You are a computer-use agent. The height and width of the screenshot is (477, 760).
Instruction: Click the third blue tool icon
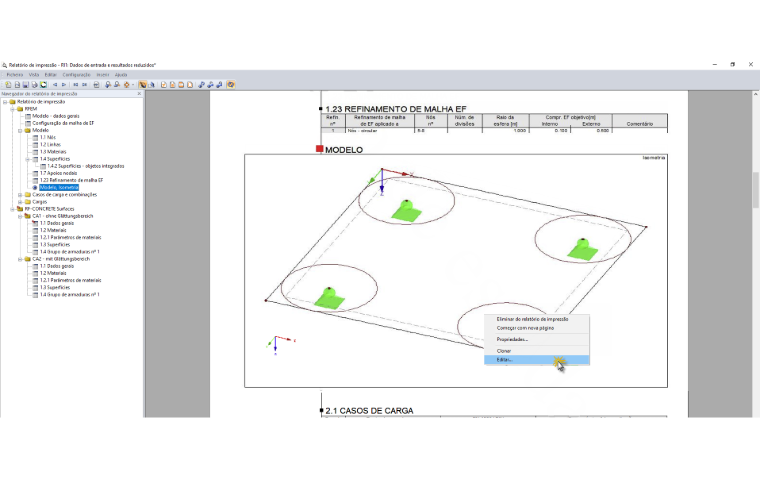click(x=219, y=84)
